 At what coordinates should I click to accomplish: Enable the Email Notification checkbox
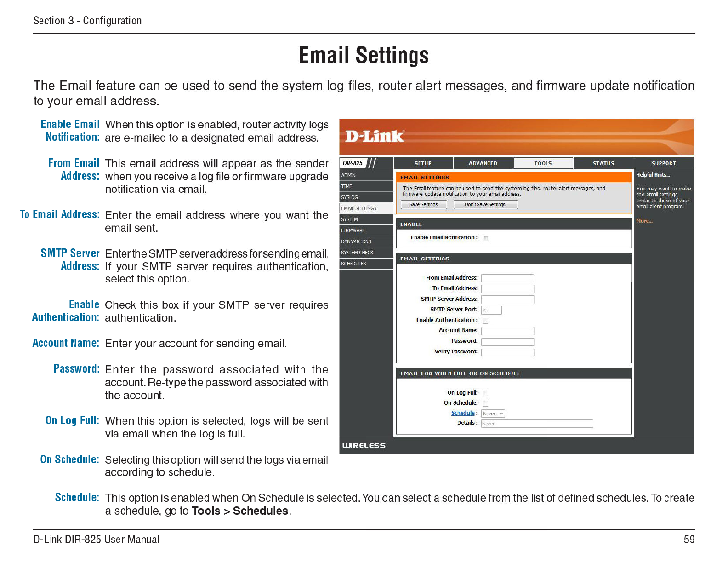[x=485, y=238]
